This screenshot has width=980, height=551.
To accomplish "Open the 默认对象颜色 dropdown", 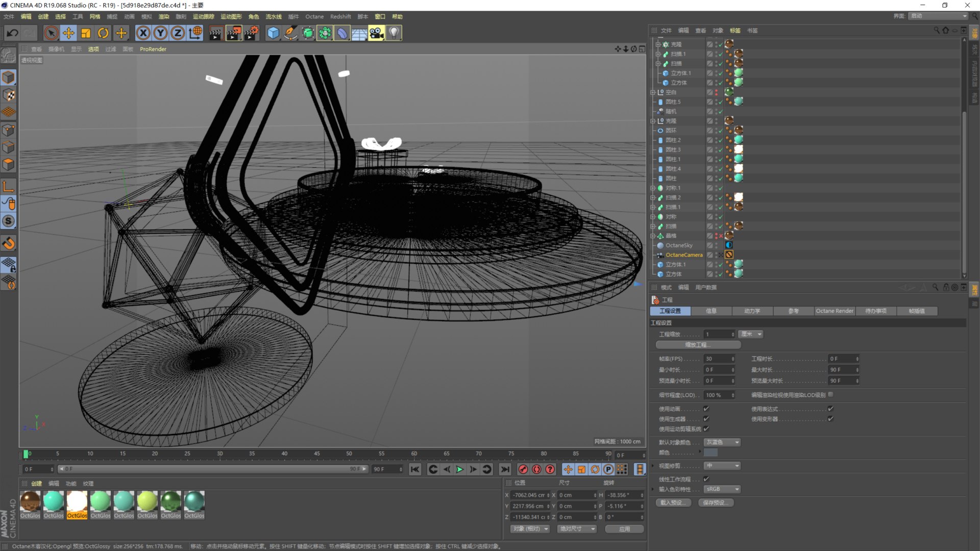I will point(722,442).
